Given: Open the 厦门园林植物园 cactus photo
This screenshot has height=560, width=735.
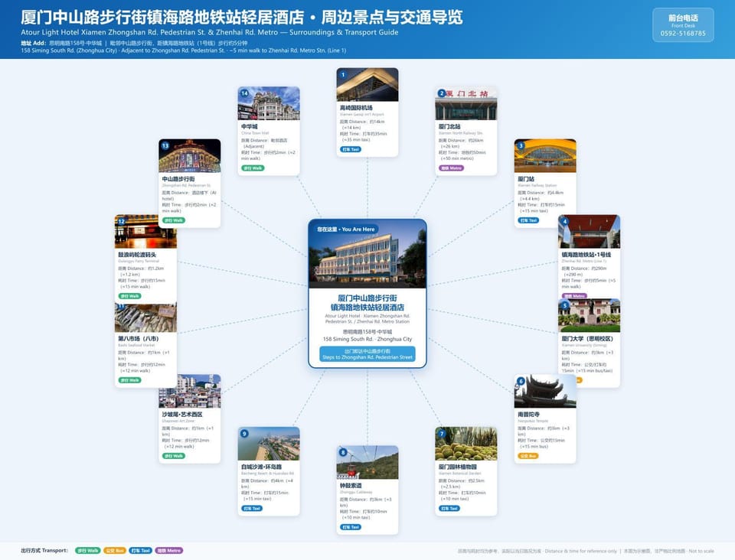Looking at the screenshot, I should (x=466, y=444).
